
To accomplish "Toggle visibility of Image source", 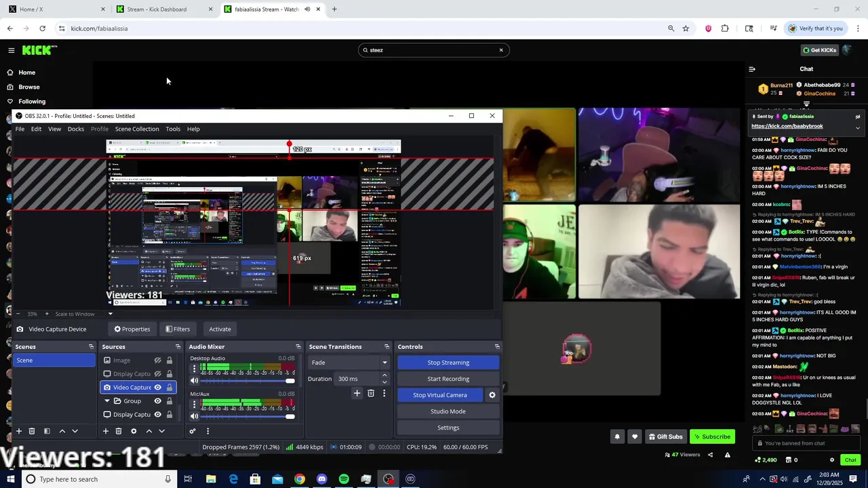I will (157, 361).
